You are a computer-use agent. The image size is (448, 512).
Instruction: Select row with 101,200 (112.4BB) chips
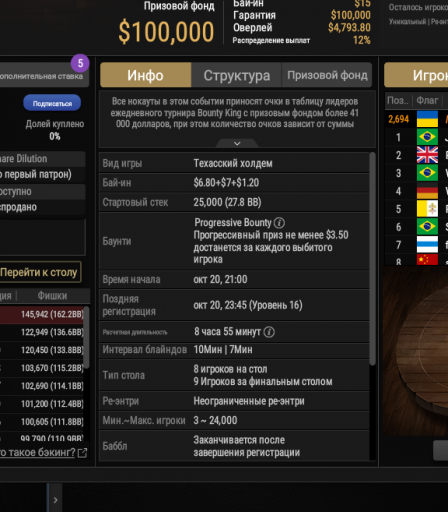(x=42, y=404)
